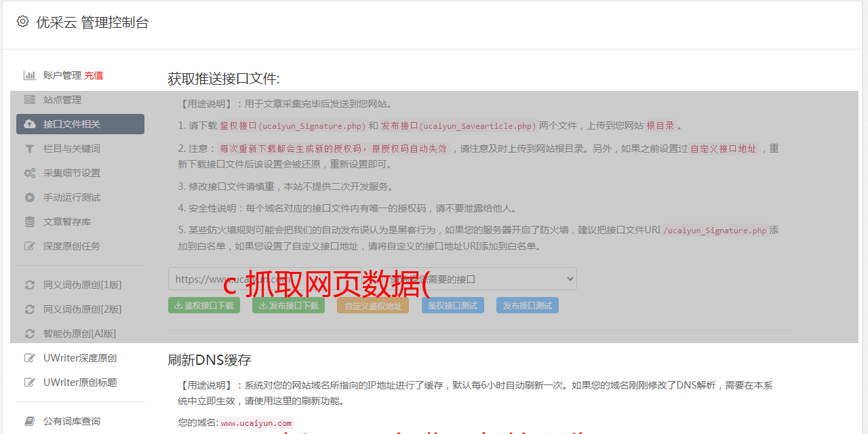Open 文章暂存库 via its database icon
The image size is (868, 434).
pyautogui.click(x=30, y=222)
